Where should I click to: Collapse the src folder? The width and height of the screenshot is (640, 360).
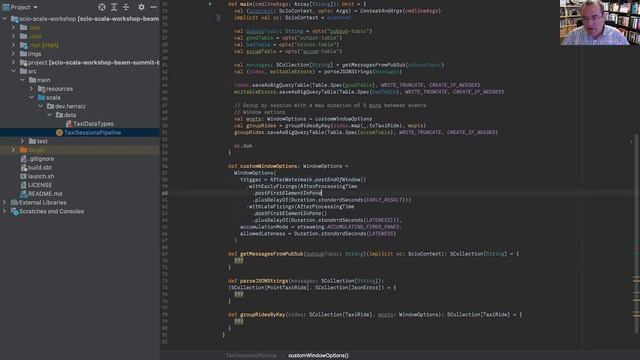tap(13, 71)
